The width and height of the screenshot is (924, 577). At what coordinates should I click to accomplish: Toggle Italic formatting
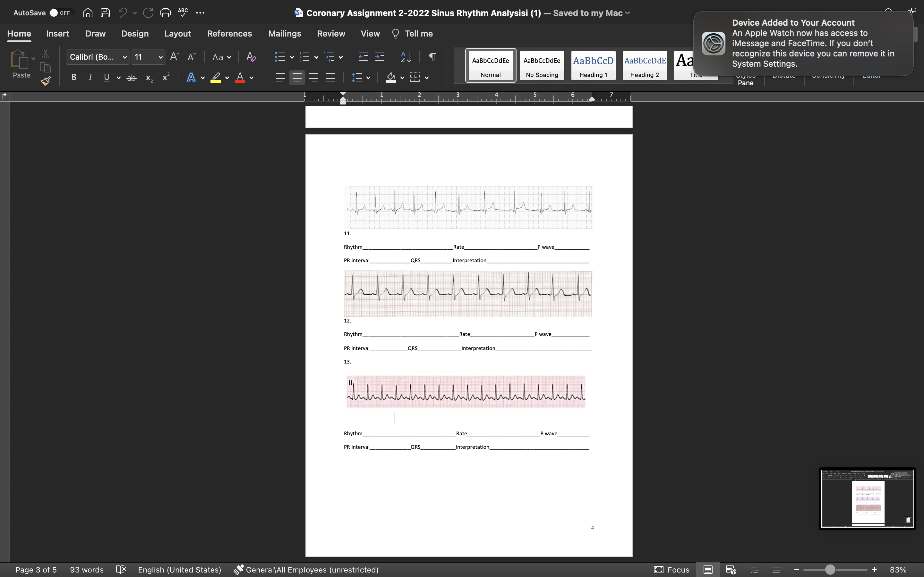(x=90, y=78)
